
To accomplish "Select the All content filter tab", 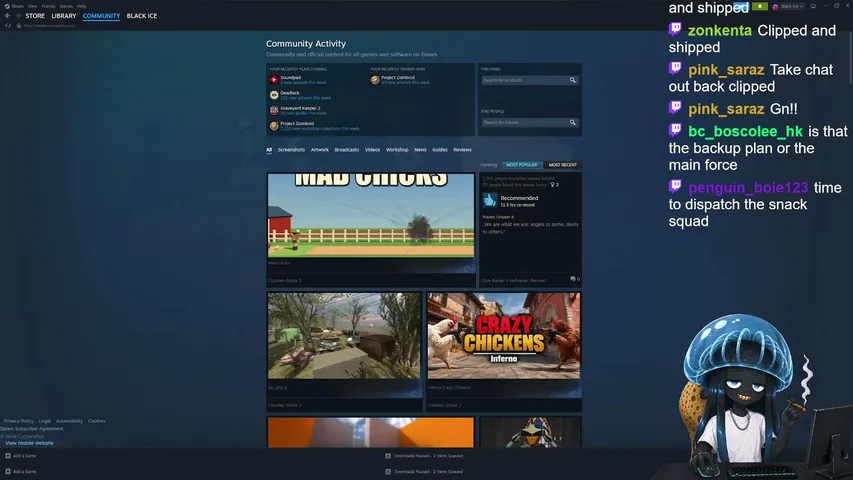I will pyautogui.click(x=269, y=150).
